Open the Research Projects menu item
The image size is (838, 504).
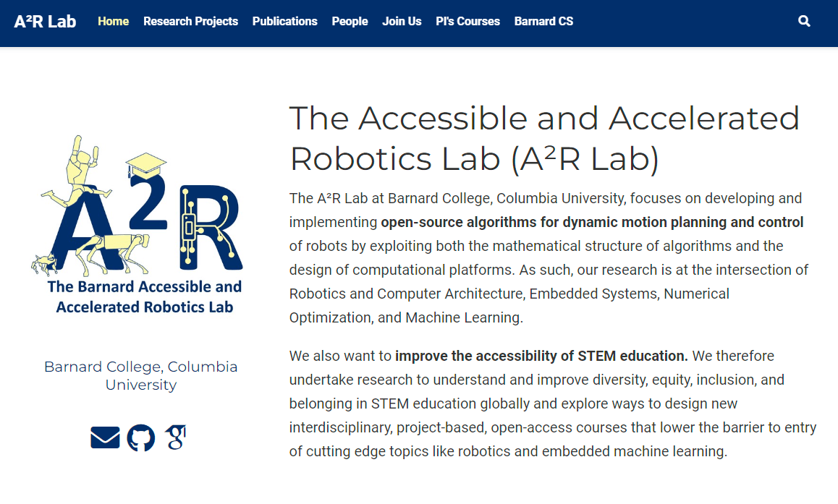[x=190, y=21]
